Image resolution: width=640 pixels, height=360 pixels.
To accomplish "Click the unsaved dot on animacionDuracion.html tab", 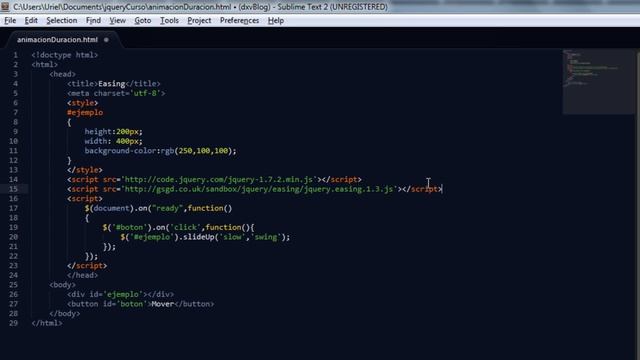I will click(x=106, y=40).
